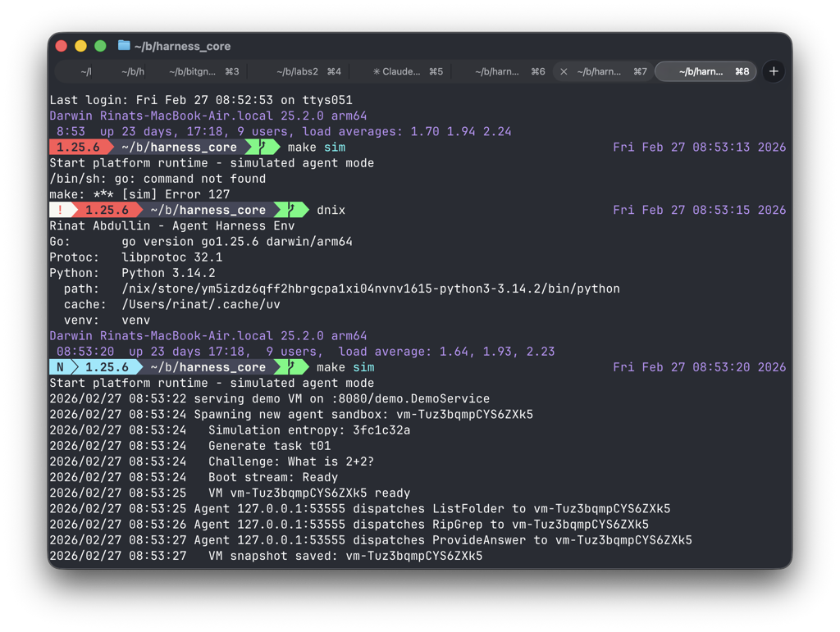Viewport: 840px width, 632px height.
Task: Switch to the Claude tab
Action: click(404, 71)
